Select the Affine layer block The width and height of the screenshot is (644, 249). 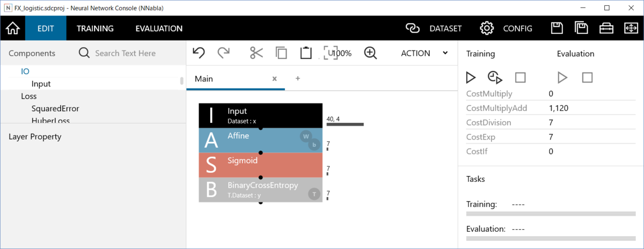261,140
